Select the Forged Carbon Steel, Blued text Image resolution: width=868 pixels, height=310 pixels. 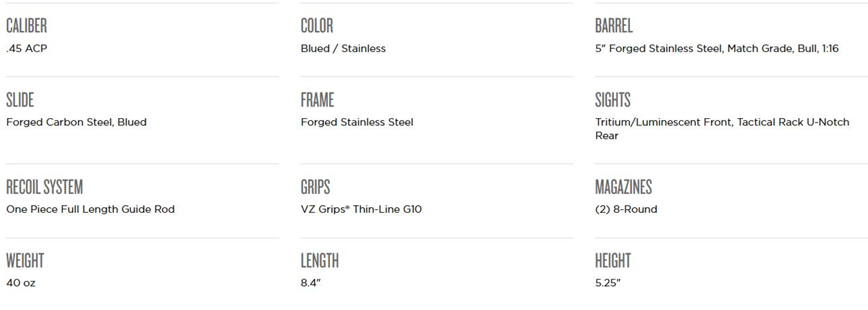(x=76, y=122)
